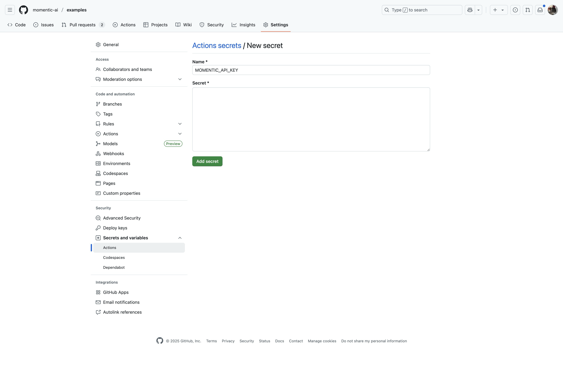563x392 pixels.
Task: Open the create-new dropdown caret
Action: [503, 10]
